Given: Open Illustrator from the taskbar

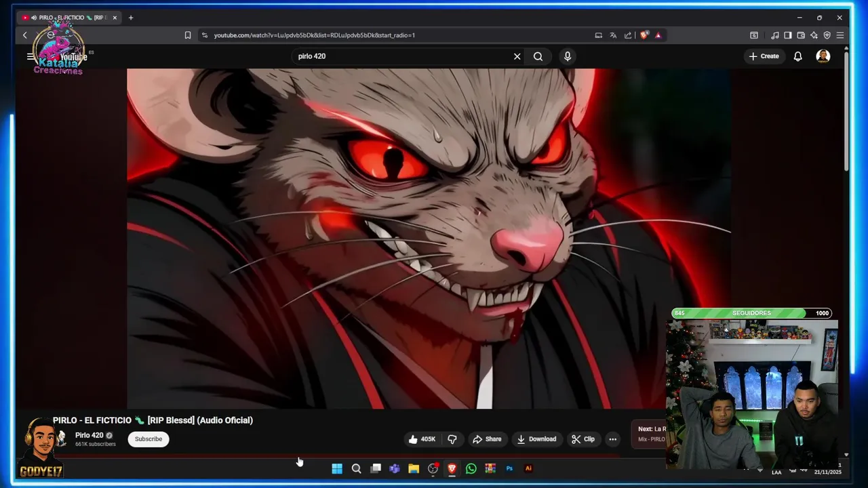Looking at the screenshot, I should click(528, 468).
